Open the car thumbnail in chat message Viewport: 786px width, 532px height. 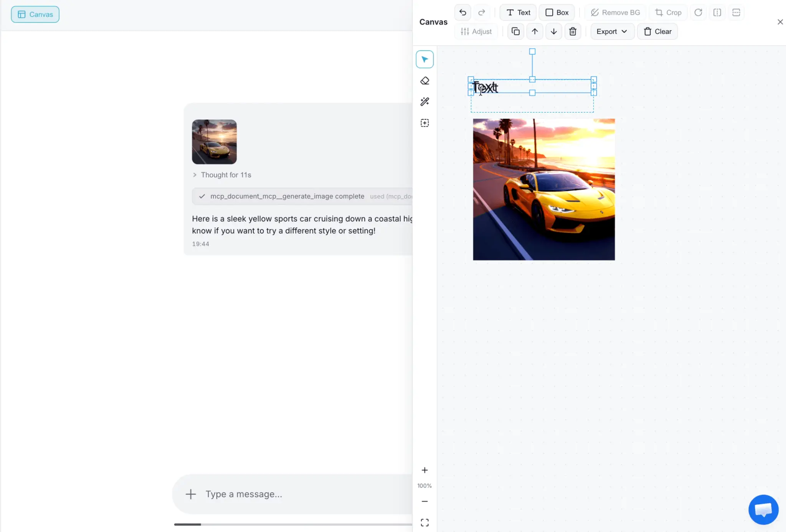pyautogui.click(x=214, y=142)
